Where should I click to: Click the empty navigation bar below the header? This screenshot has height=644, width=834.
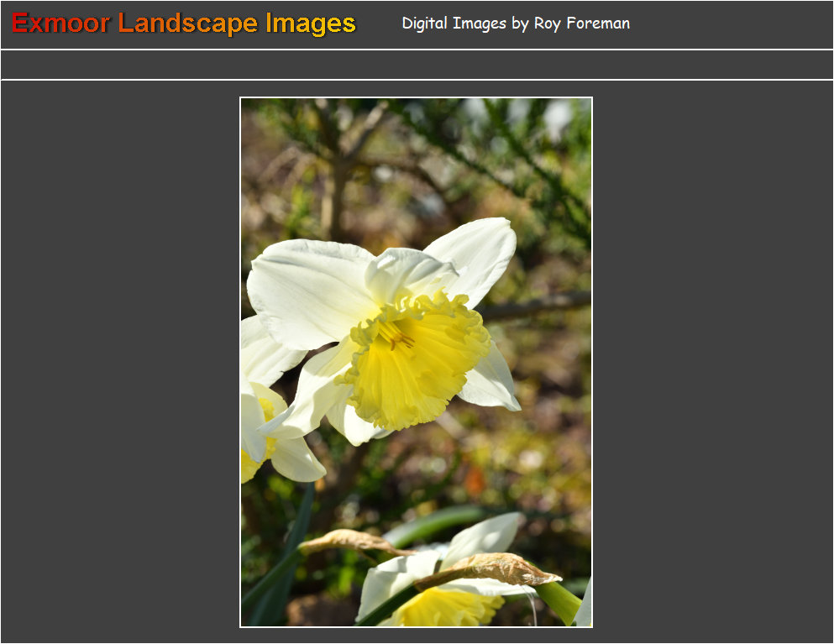click(x=417, y=65)
